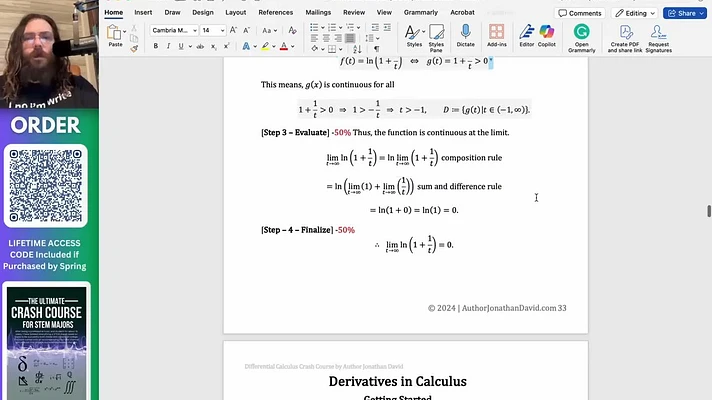
Task: Apply the red font color
Action: point(284,46)
